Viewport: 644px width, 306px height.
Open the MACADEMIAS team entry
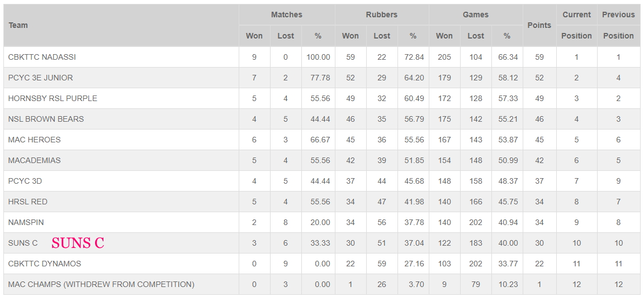(x=35, y=160)
